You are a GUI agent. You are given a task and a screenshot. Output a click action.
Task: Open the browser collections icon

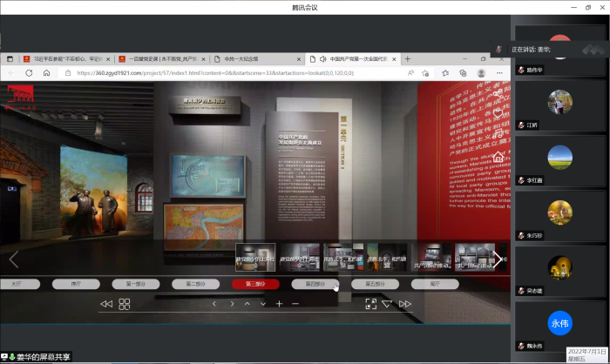pos(463,73)
